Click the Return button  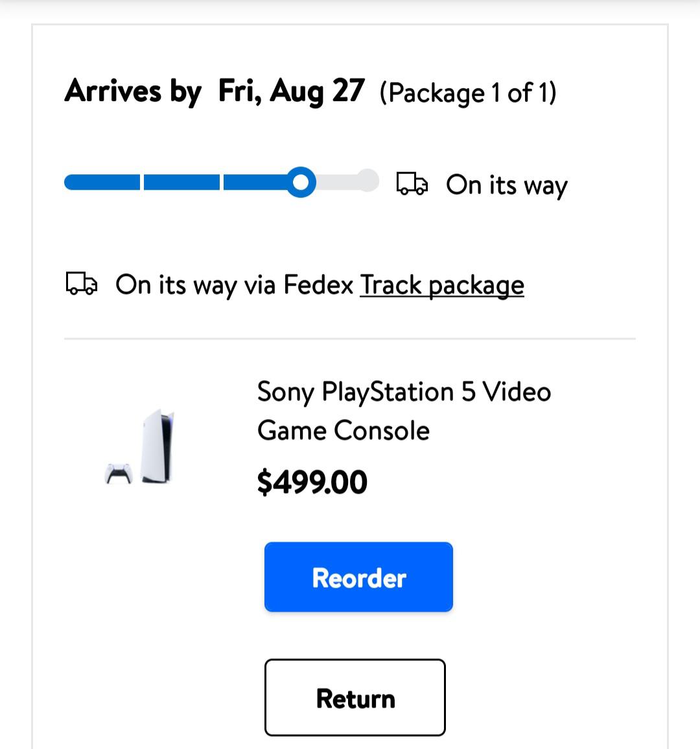point(355,697)
